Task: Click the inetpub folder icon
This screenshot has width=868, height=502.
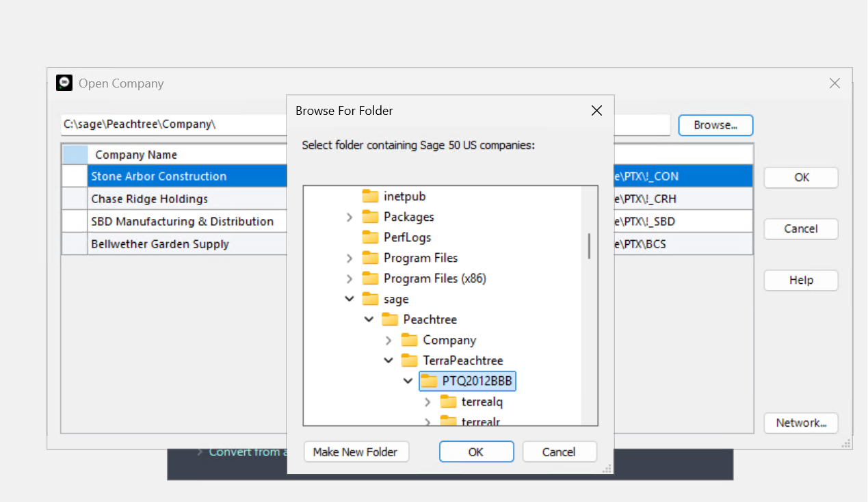Action: click(370, 196)
